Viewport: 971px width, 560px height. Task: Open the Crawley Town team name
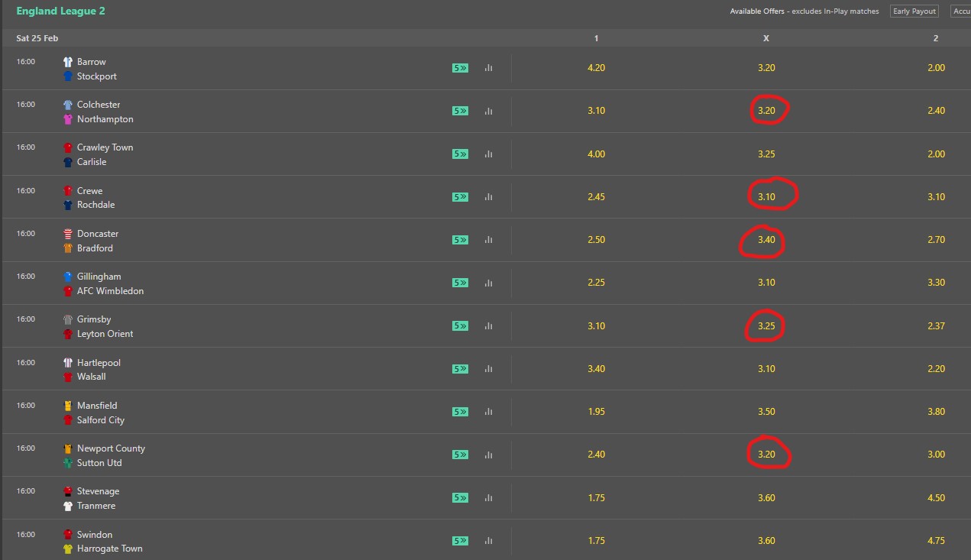tap(105, 147)
